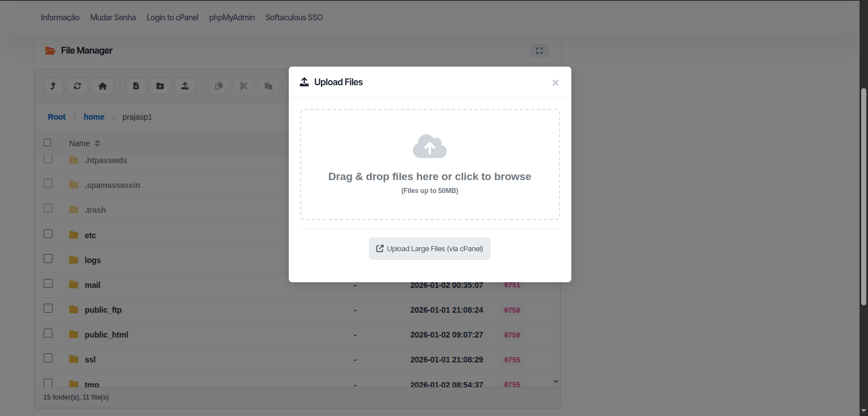Open the home breadcrumb link
The image size is (868, 416).
tap(94, 117)
